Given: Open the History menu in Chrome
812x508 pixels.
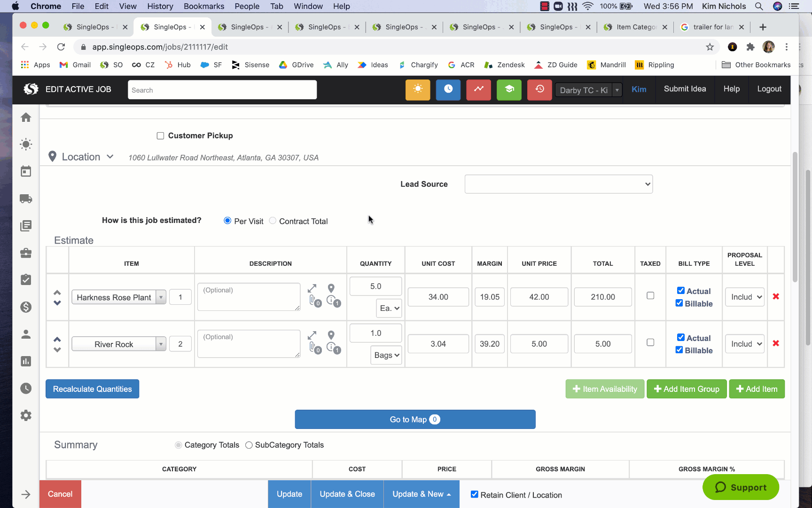Looking at the screenshot, I should coord(160,6).
